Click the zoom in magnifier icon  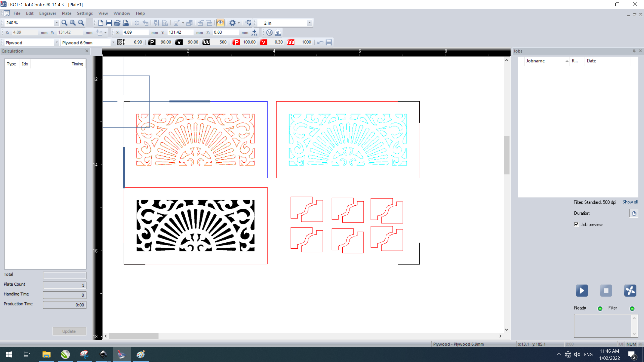pyautogui.click(x=73, y=23)
